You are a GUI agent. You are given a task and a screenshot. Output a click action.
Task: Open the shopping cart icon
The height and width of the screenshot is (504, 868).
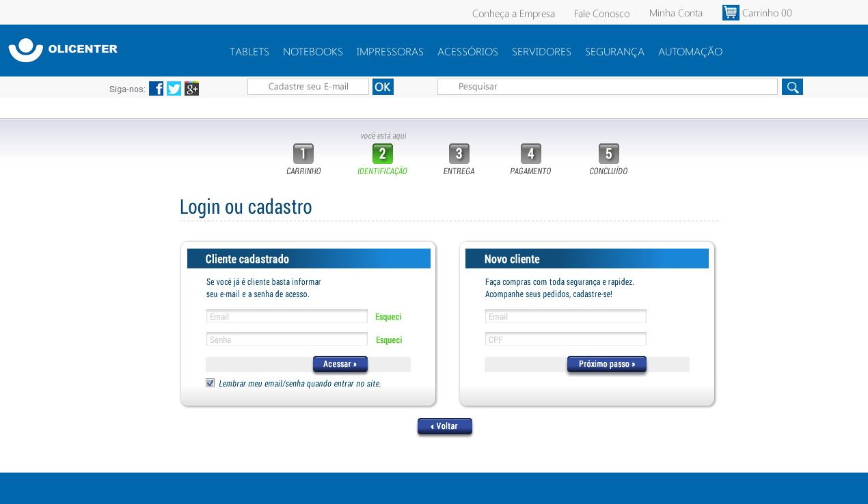(731, 13)
